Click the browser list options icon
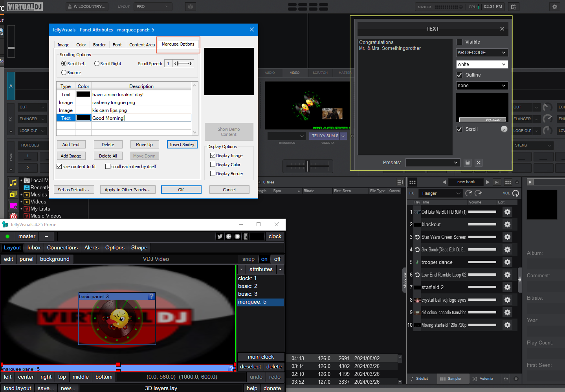Image resolution: width=565 pixels, height=392 pixels. pyautogui.click(x=400, y=182)
